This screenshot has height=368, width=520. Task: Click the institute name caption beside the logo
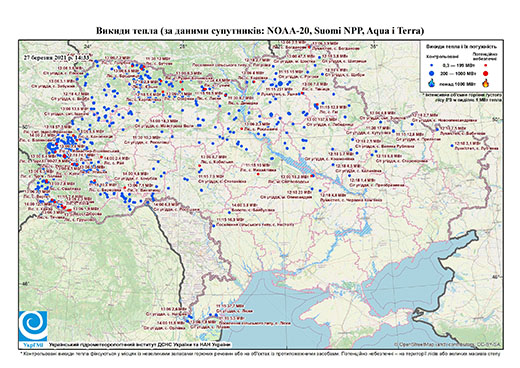140,345
